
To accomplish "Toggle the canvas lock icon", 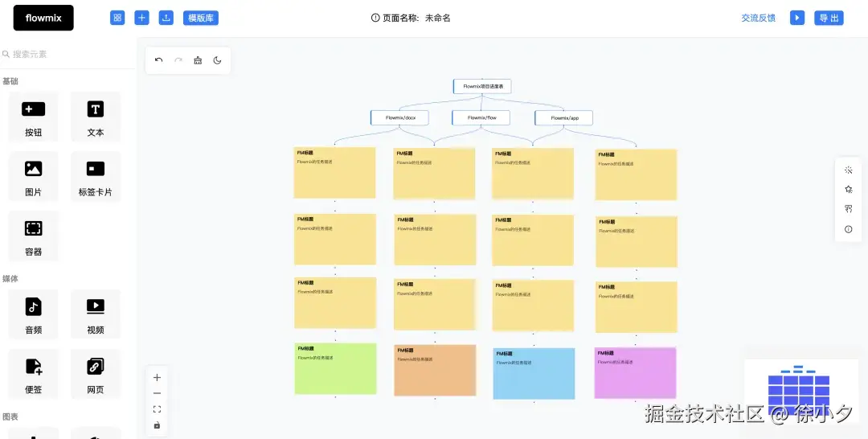I will pos(157,425).
